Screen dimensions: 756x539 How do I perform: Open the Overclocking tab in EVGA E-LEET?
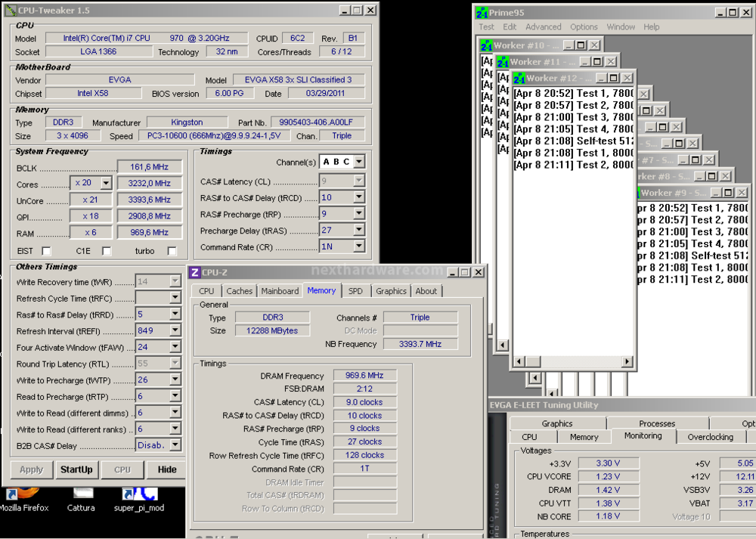tap(710, 437)
